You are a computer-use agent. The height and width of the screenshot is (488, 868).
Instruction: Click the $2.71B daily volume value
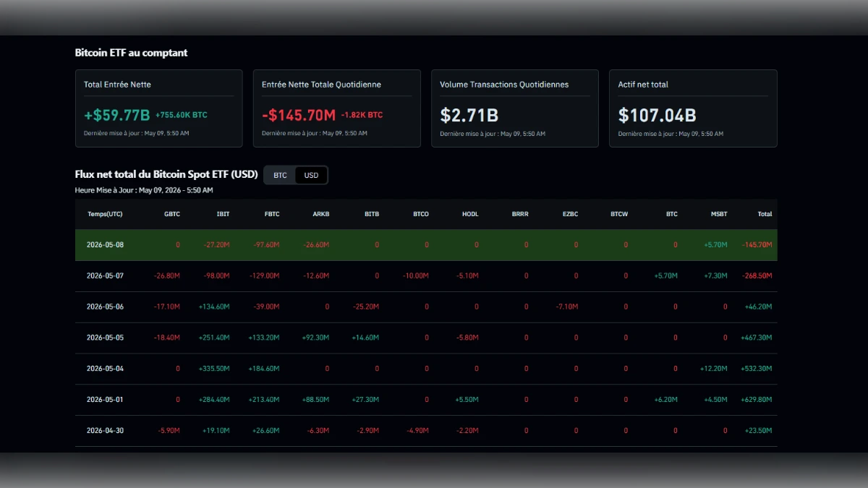[469, 115]
